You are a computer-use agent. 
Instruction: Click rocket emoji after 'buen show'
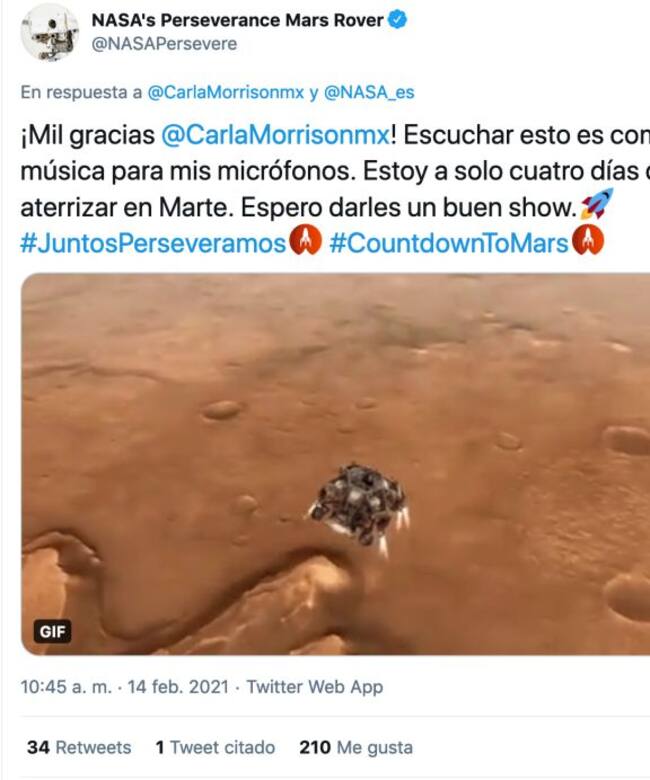click(x=597, y=204)
